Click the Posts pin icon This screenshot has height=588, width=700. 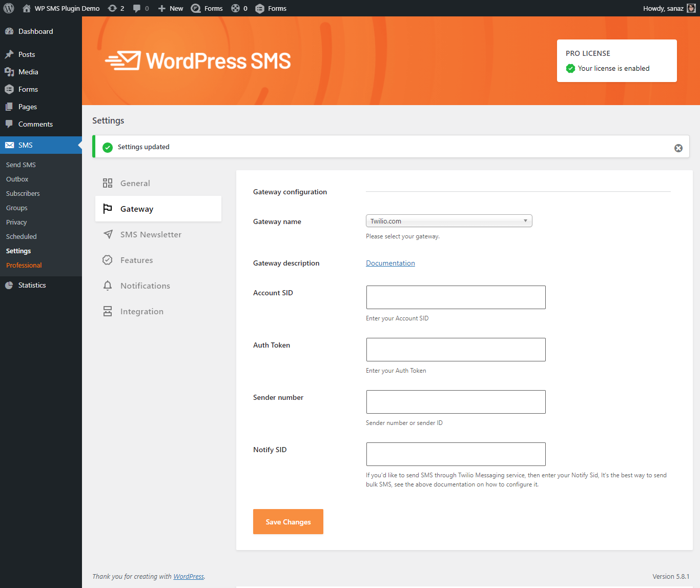tap(9, 54)
